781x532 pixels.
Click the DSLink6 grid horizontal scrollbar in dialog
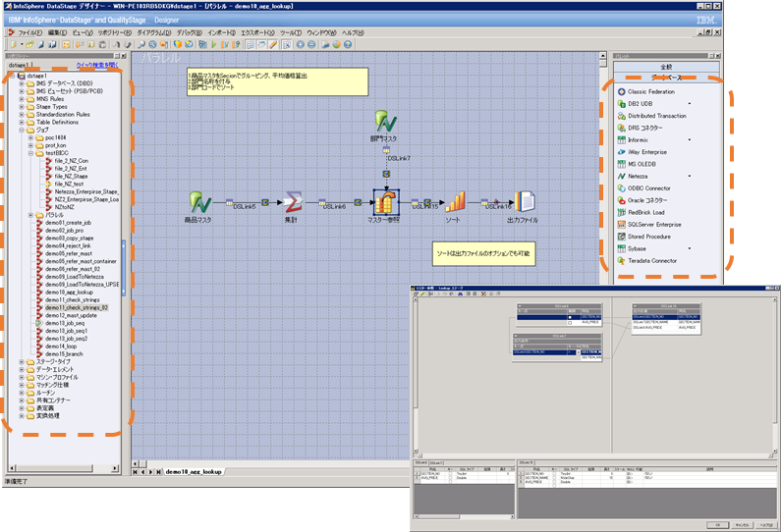465,516
